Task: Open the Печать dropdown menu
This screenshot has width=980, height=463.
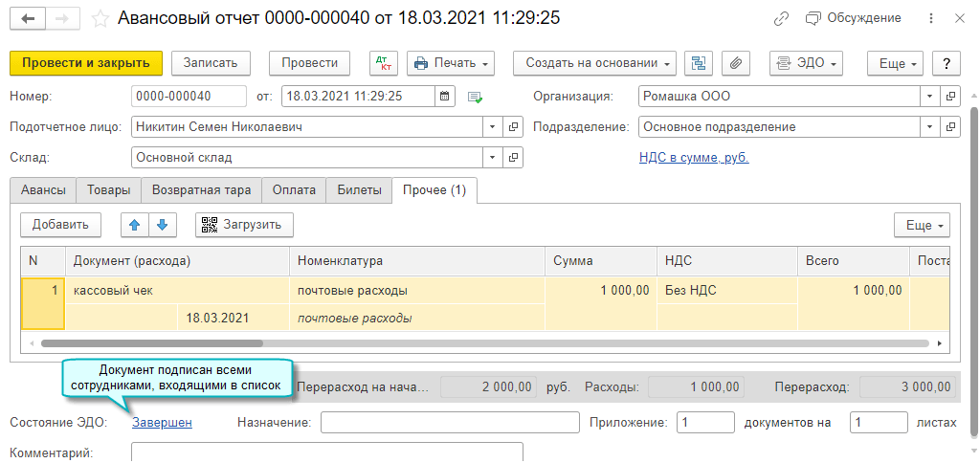Action: [451, 63]
